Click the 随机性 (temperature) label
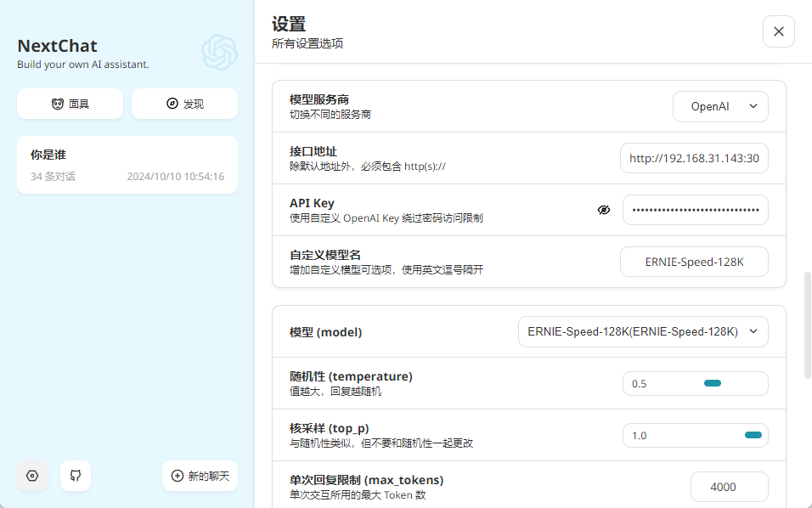Screen dimensions: 812x508 pos(351,376)
